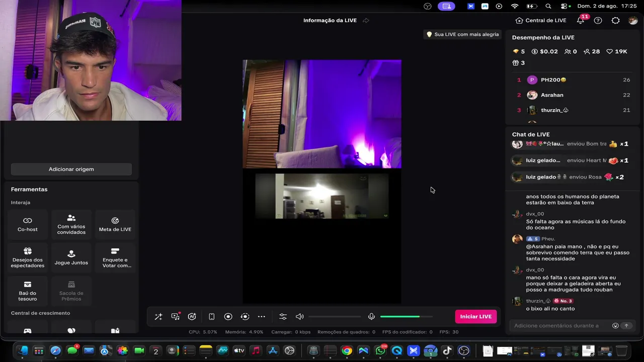
Task: Open the Baú do tesouro tool
Action: click(28, 291)
